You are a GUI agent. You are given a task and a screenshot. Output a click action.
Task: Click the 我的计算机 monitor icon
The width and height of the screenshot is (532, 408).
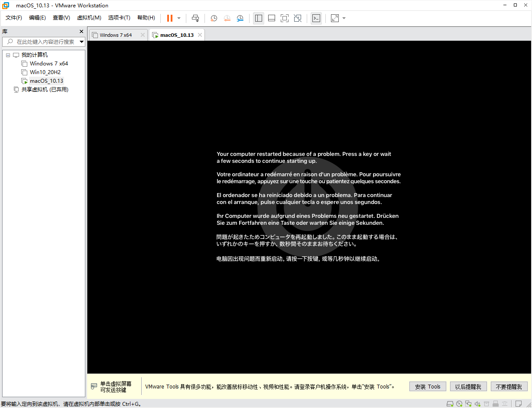[x=16, y=55]
